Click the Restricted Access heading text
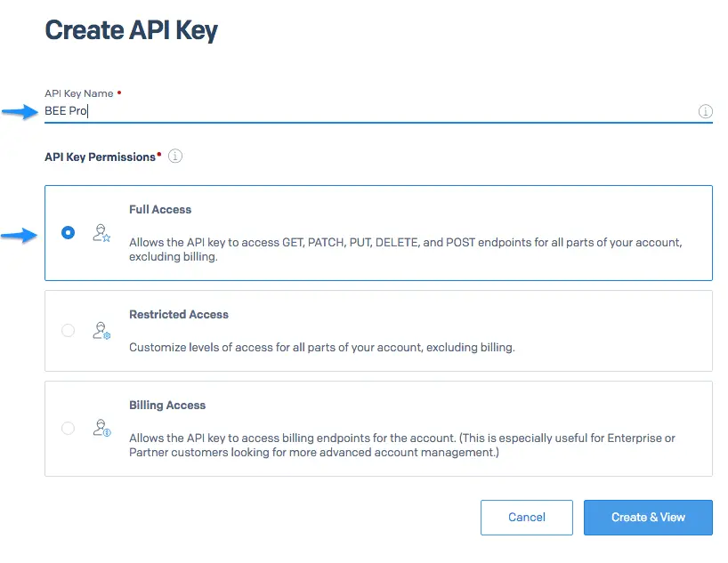The height and width of the screenshot is (563, 728). [x=179, y=314]
